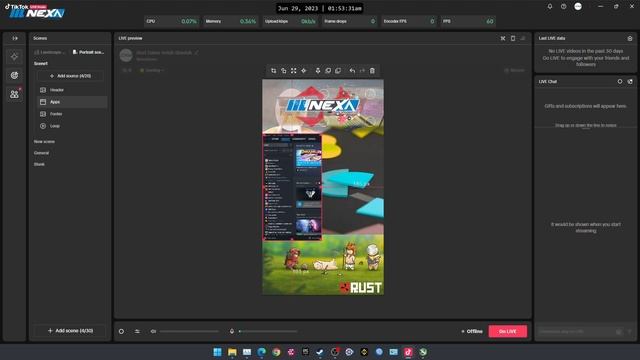
Task: Click Add source (4/20) button
Action: 70,76
